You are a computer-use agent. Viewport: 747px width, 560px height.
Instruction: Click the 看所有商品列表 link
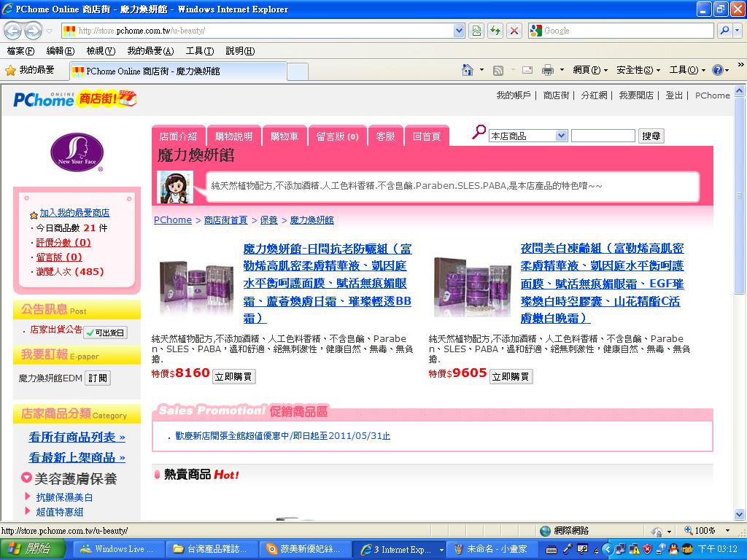coord(77,437)
